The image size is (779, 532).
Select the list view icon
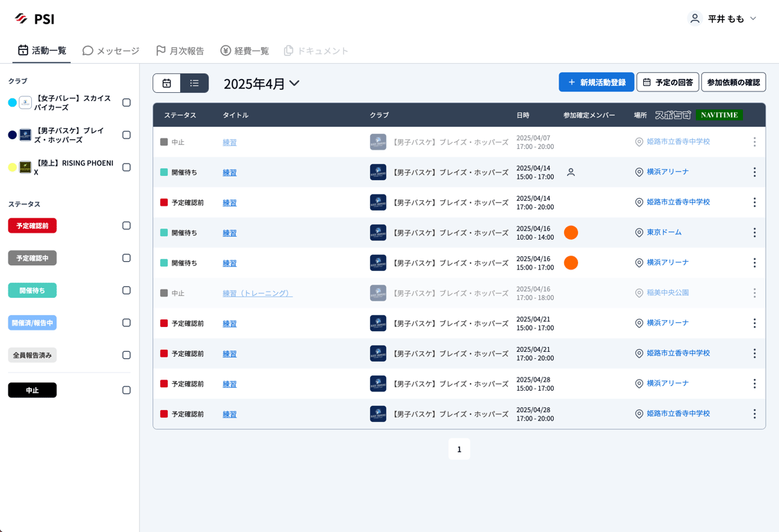pyautogui.click(x=195, y=83)
